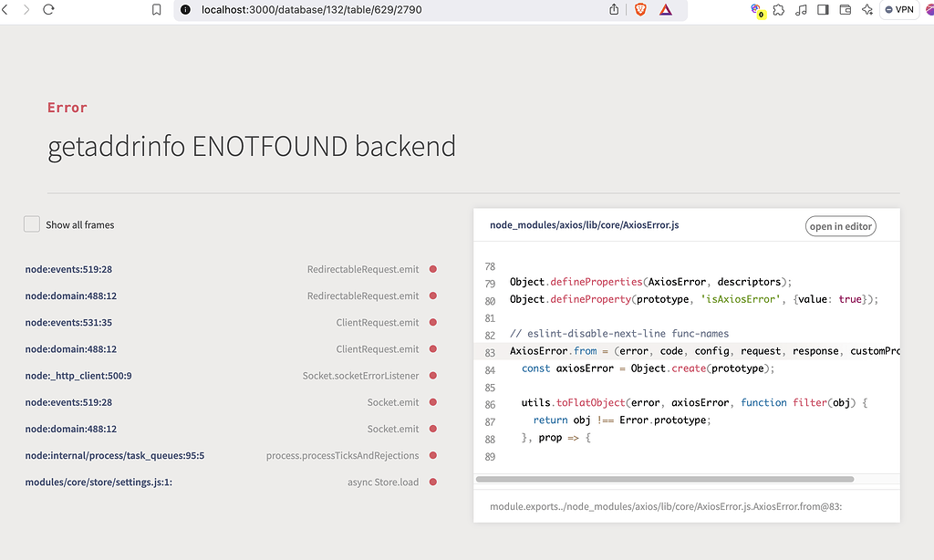Click the RedirectableRequest.emit frame link
Image resolution: width=934 pixels, height=560 pixels.
pos(363,269)
